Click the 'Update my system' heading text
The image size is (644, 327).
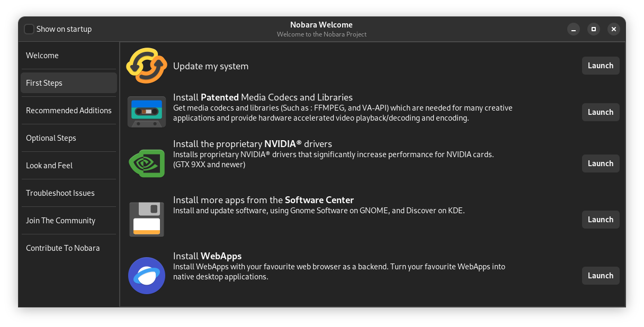[211, 66]
